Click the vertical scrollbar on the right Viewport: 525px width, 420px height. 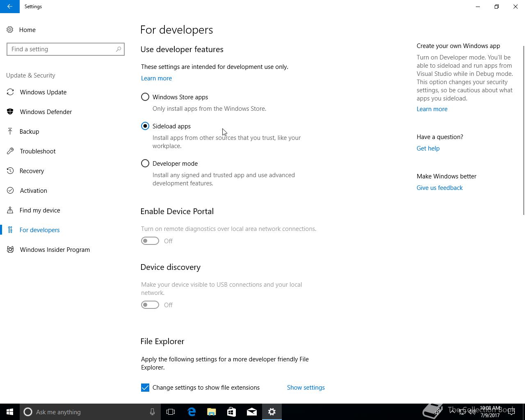click(523, 130)
